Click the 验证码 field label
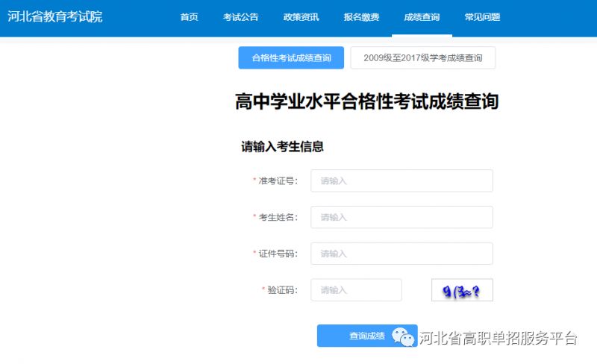 click(x=283, y=290)
